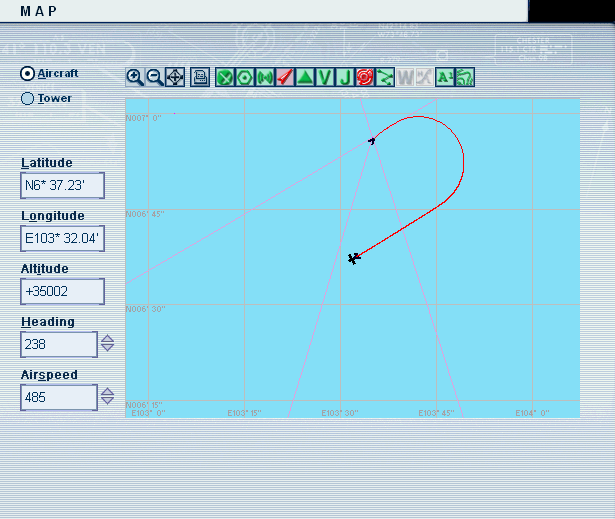Click the Latitude input field
The image size is (615, 519).
pyautogui.click(x=62, y=185)
